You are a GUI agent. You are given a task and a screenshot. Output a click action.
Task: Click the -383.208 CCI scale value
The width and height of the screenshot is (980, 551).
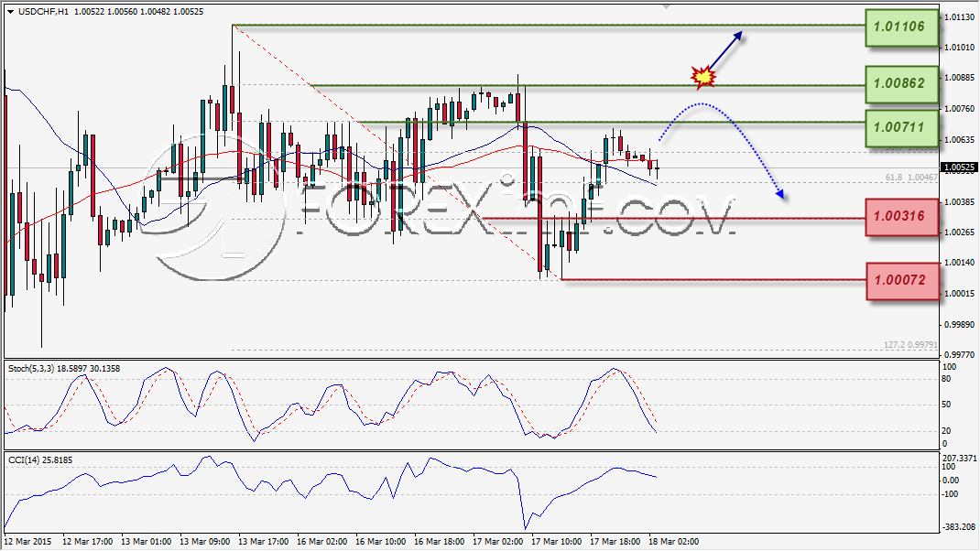(x=959, y=527)
